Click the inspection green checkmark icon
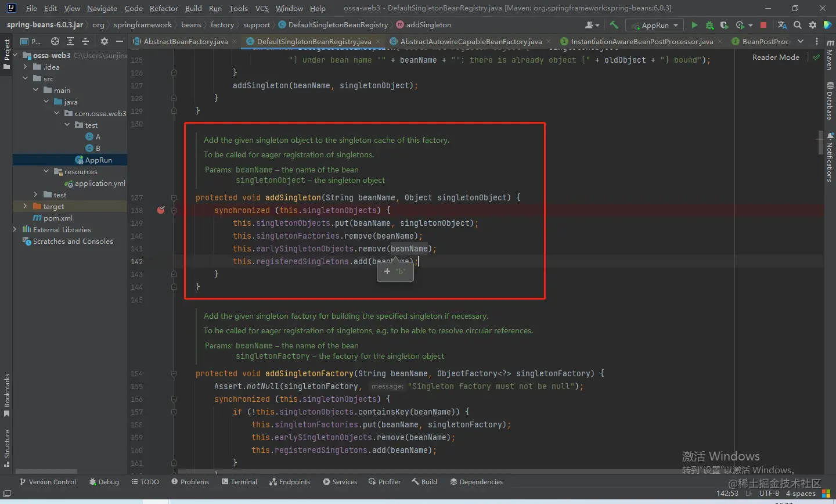The width and height of the screenshot is (836, 504). coord(816,57)
